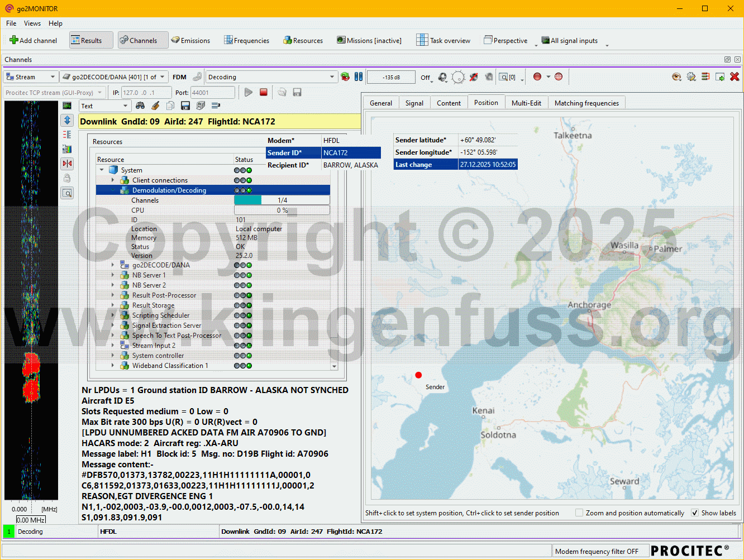This screenshot has width=744, height=560.
Task: Open the Frequencies panel from toolbar
Action: [246, 40]
